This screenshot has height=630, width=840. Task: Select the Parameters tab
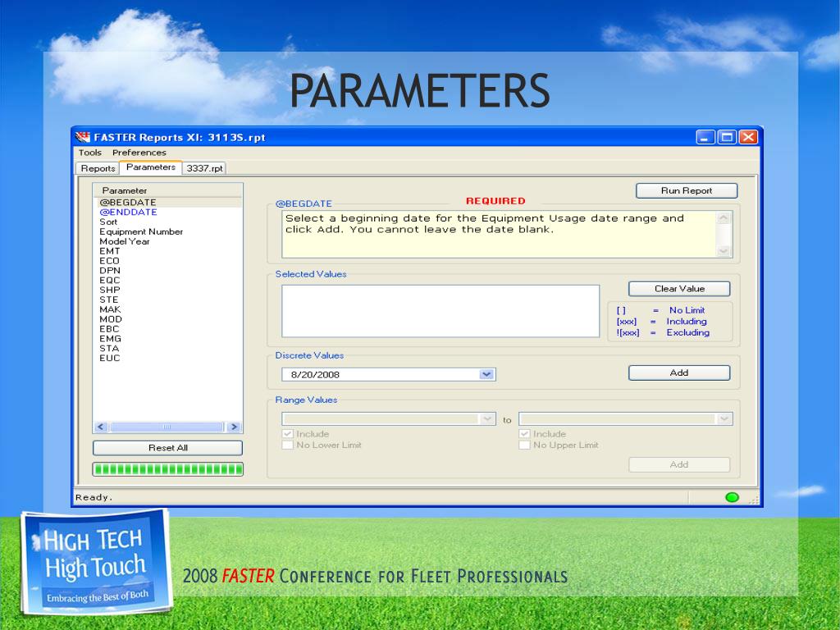(151, 167)
